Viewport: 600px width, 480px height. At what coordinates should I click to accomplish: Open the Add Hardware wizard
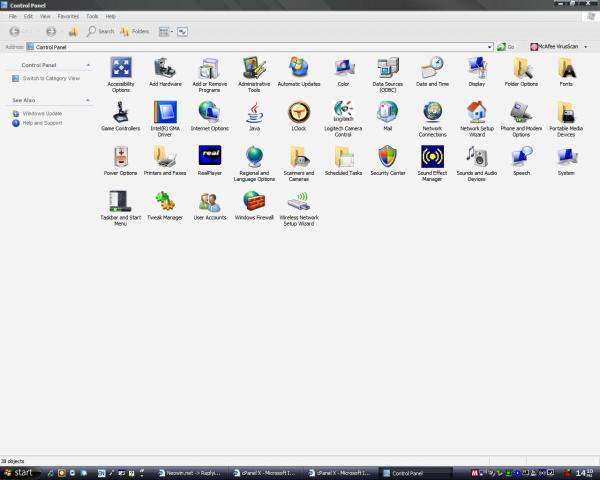click(165, 72)
